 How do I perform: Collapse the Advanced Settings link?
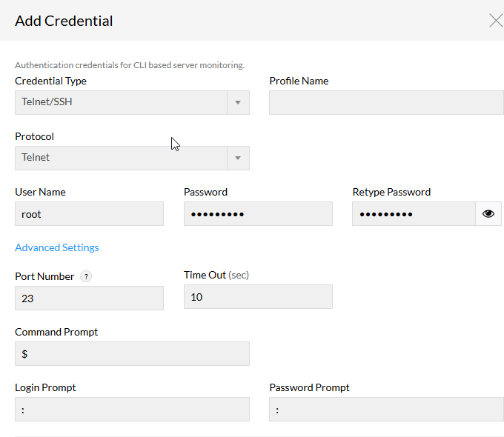[57, 247]
